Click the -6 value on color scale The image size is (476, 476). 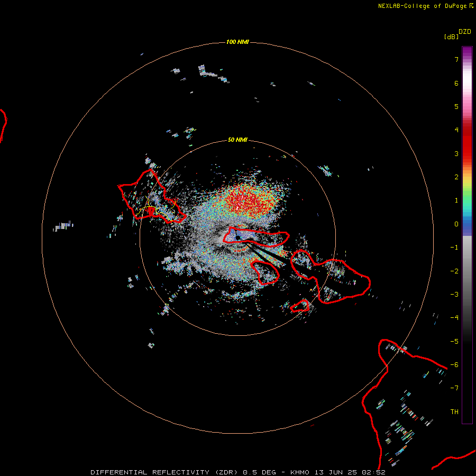454,365
